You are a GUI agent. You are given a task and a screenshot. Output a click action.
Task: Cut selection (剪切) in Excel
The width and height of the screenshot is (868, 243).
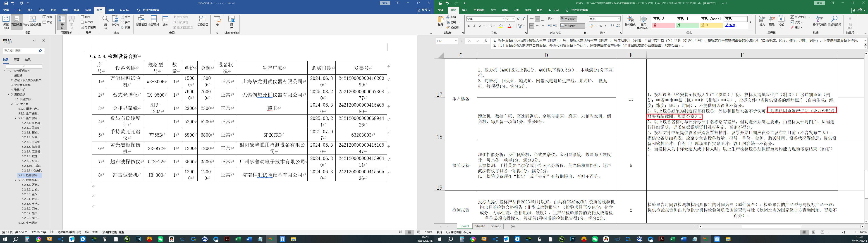coord(451,17)
